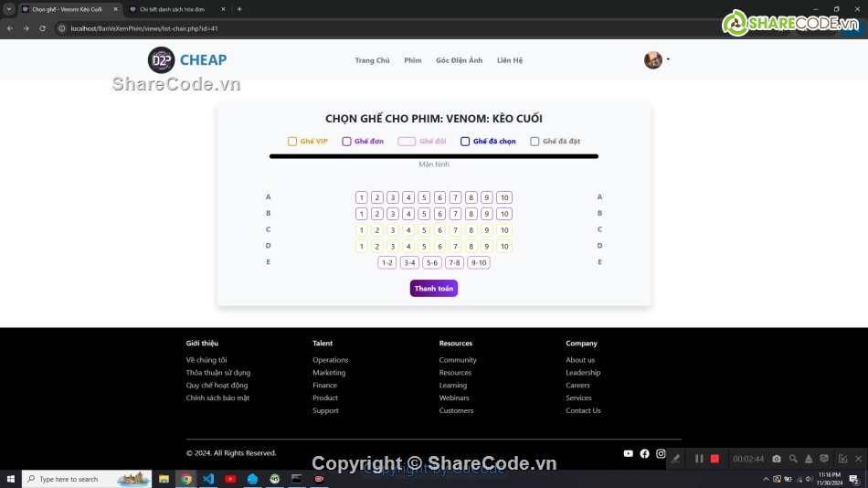The width and height of the screenshot is (868, 488).
Task: Select double seat 1-2 in row E
Action: [387, 262]
